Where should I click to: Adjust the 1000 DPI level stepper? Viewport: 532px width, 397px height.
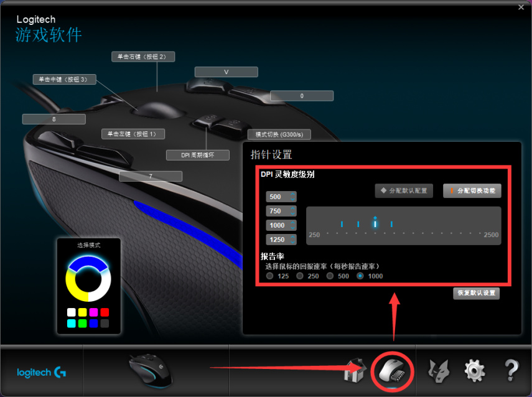(292, 225)
